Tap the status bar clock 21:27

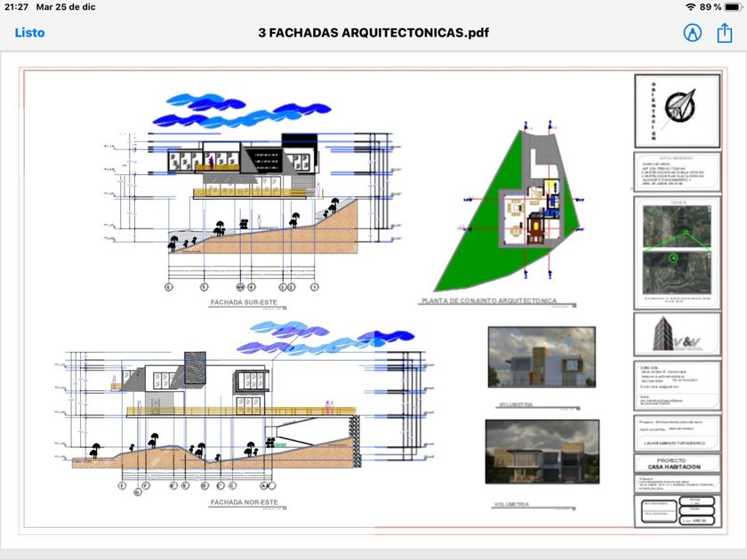point(16,7)
